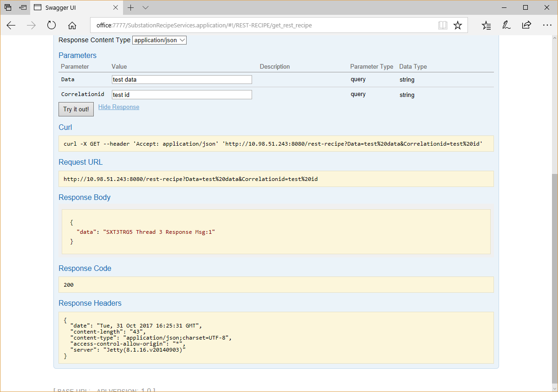Click the Data parameter value field

(182, 80)
